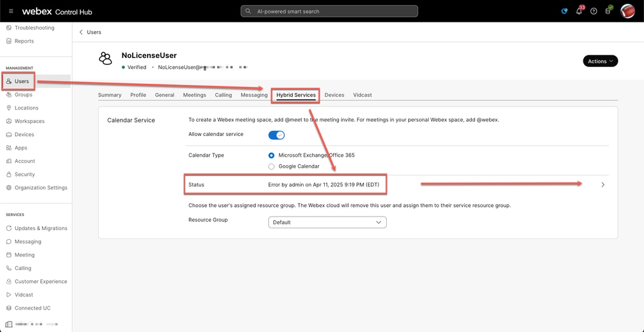Image resolution: width=644 pixels, height=332 pixels.
Task: Open the Webex AI assistant icon
Action: 564,11
